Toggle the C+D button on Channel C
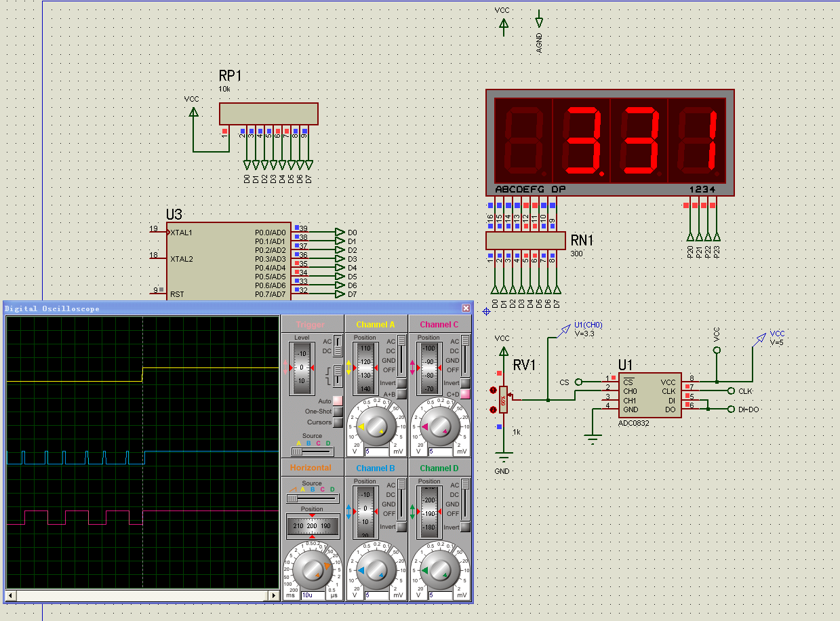The image size is (840, 621). coord(465,394)
